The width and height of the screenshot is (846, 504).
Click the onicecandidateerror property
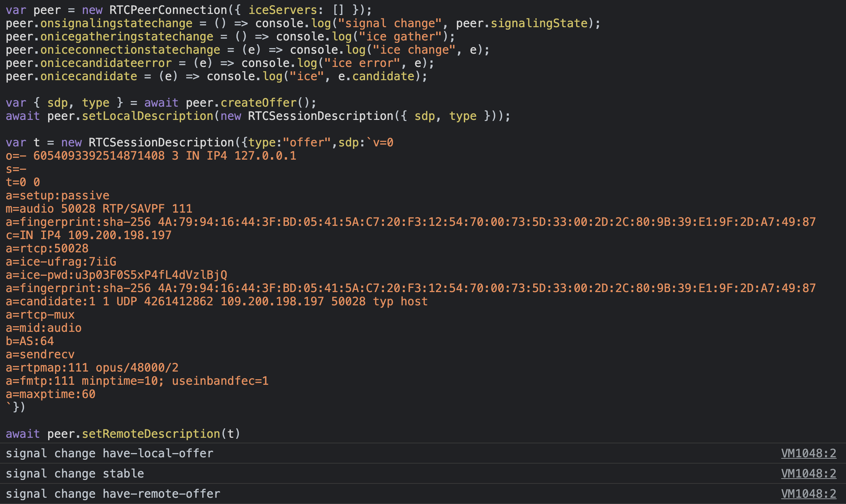coord(106,63)
